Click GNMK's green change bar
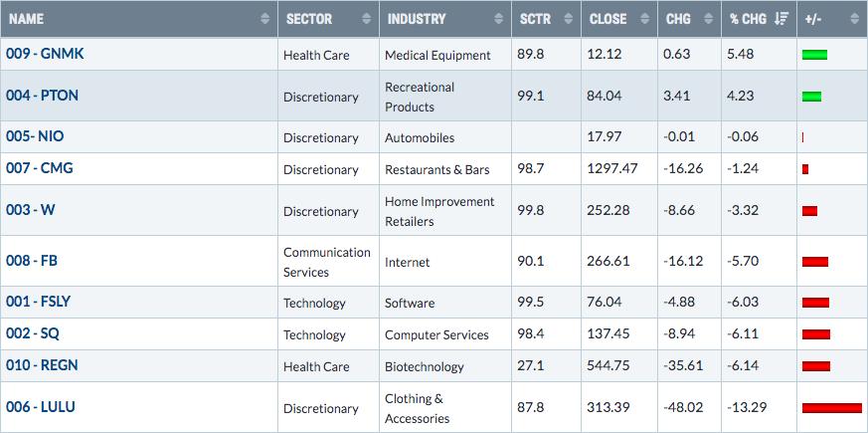The height and width of the screenshot is (433, 868). tap(814, 55)
